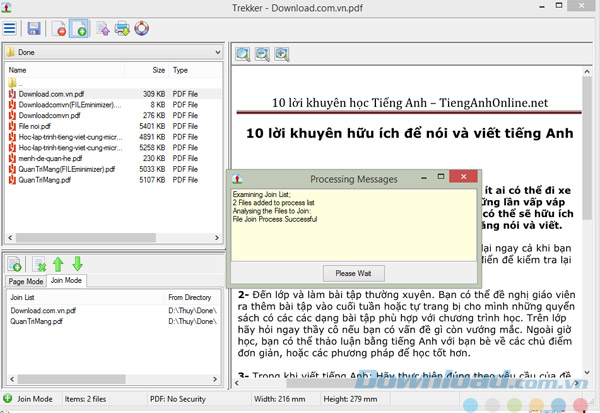This screenshot has height=413, width=600.
Task: Add file to join list with green plus icon
Action: click(16, 264)
